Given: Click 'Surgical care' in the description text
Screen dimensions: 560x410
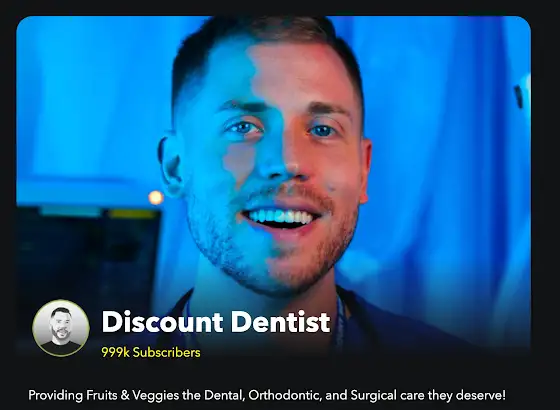Looking at the screenshot, I should tap(388, 395).
